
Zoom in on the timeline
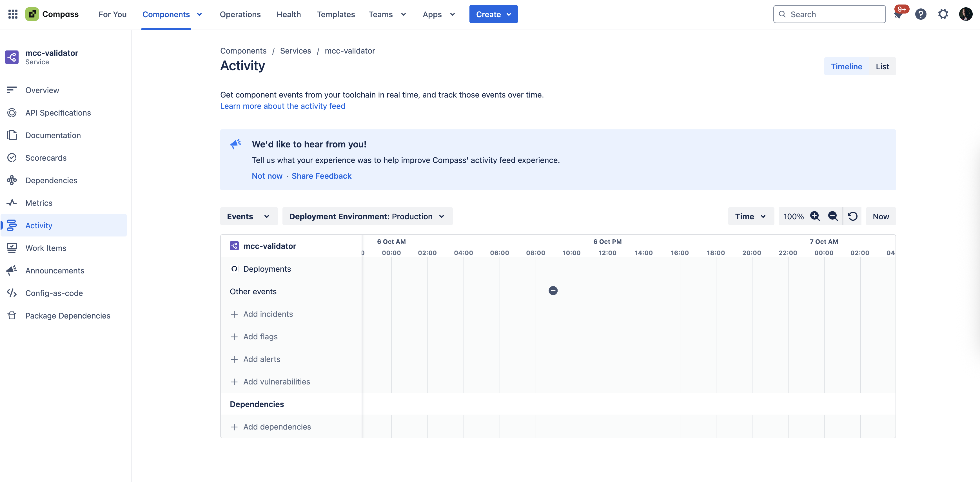coord(814,216)
